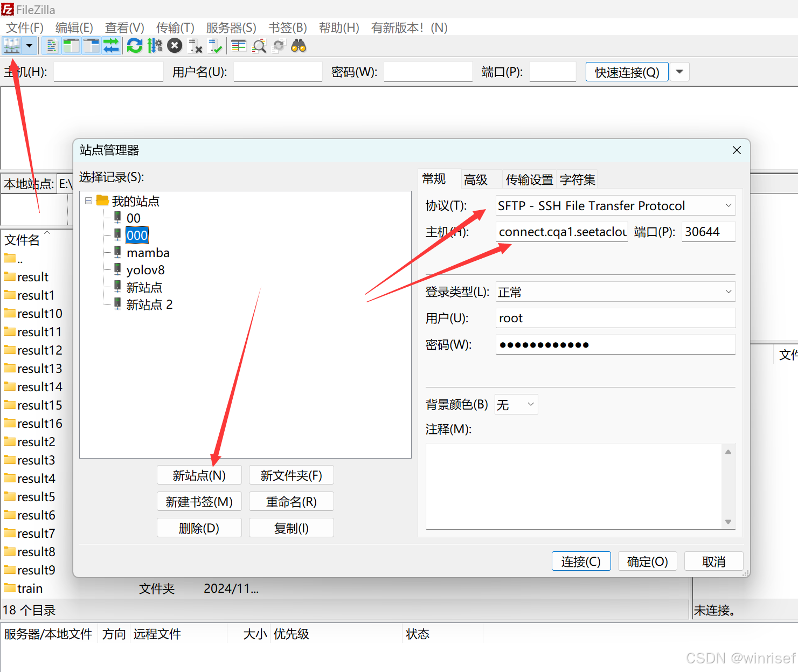The image size is (798, 672).
Task: Toggle local directory tree icon
Action: coord(71,46)
